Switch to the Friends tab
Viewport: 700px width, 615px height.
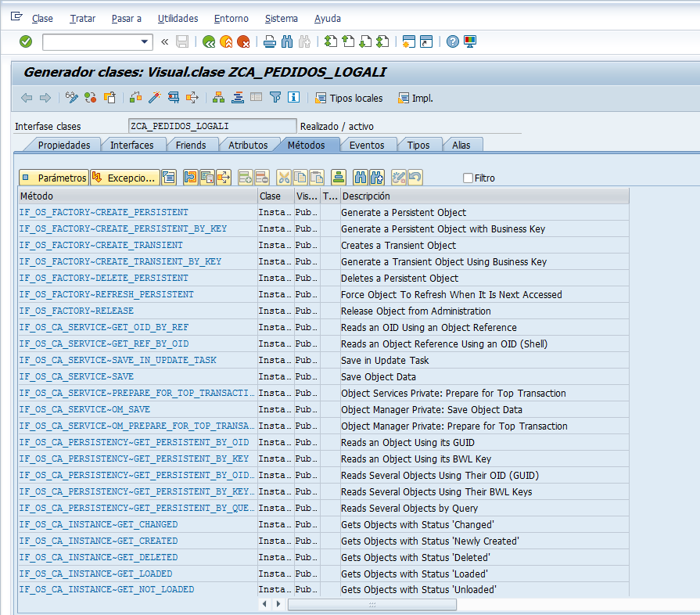pos(191,146)
